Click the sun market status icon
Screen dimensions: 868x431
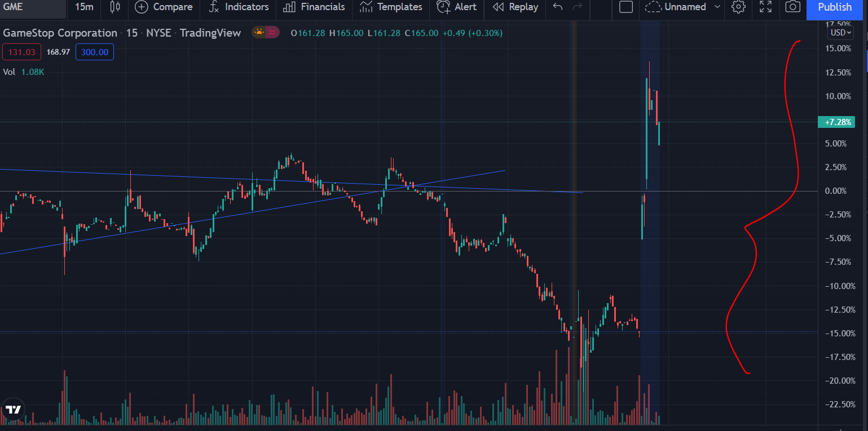point(259,33)
